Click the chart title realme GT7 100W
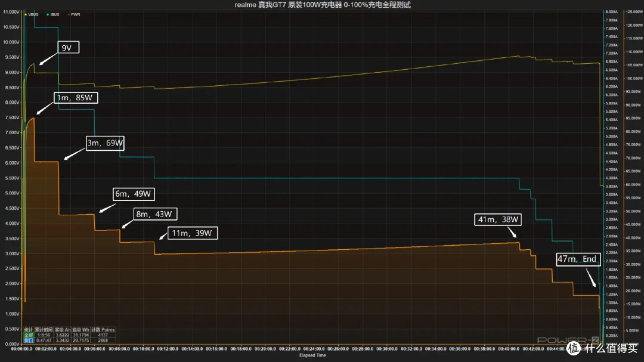Image resolution: width=644 pixels, height=362 pixels. coord(323,5)
